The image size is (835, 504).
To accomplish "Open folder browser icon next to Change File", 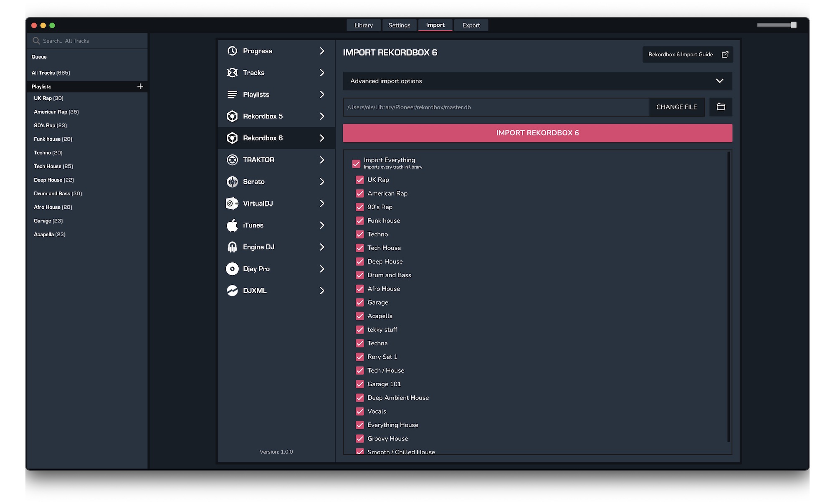I will [x=721, y=107].
